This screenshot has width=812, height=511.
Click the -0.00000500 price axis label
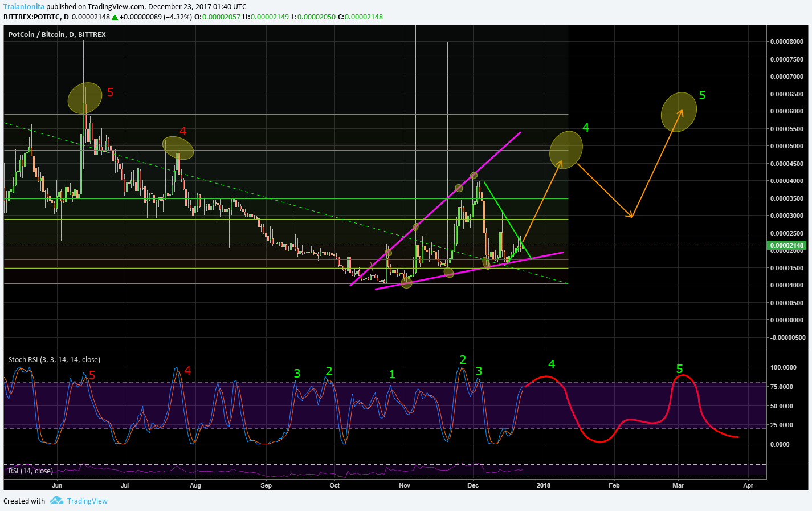787,338
